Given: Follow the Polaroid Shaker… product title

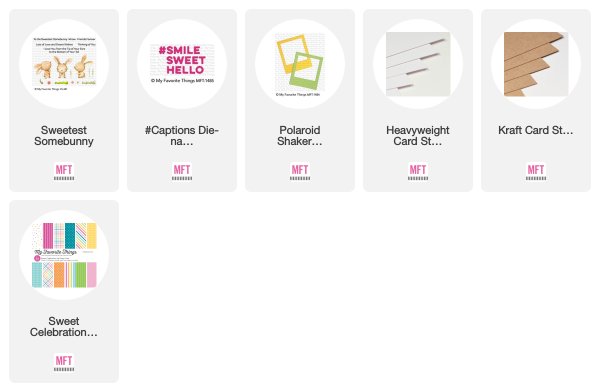Looking at the screenshot, I should (x=300, y=136).
